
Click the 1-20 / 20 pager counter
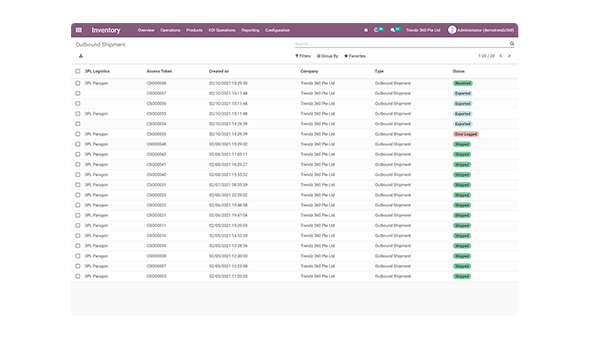point(486,56)
